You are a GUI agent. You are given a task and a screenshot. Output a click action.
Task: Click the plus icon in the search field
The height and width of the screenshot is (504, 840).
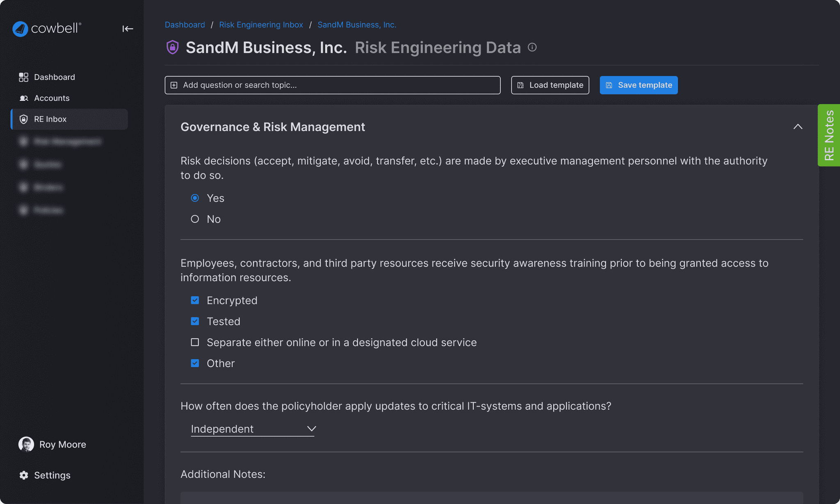(174, 85)
